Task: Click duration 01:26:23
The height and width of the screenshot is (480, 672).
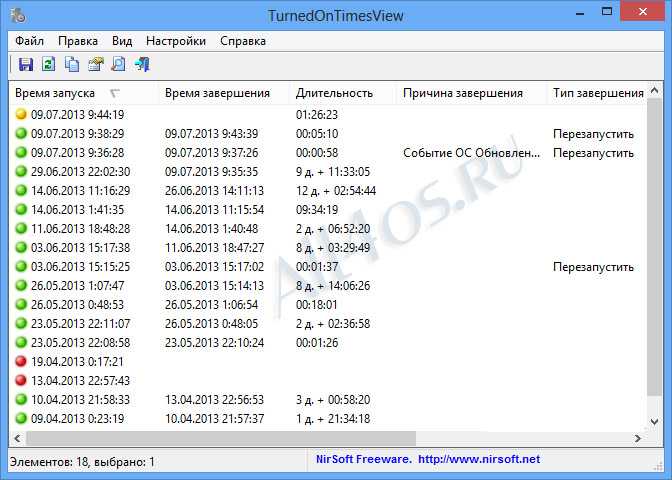Action: coord(317,114)
